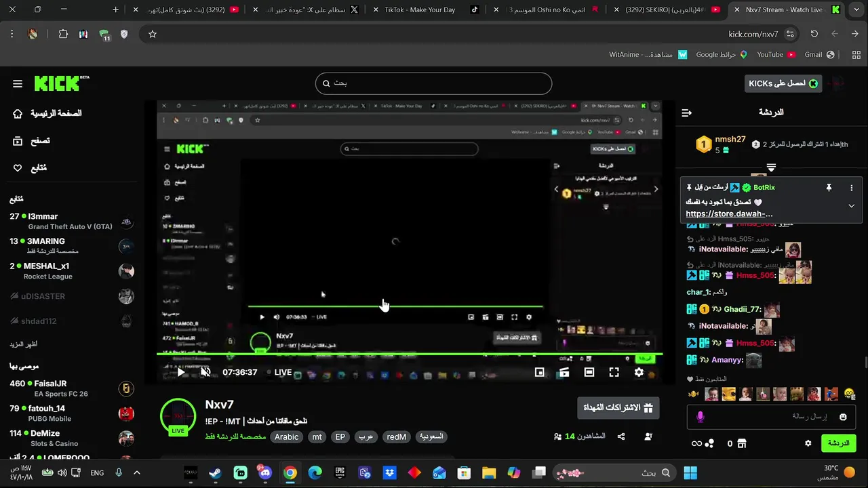Select the Arabic tag
Viewport: 868px width, 488px height.
coord(286,437)
